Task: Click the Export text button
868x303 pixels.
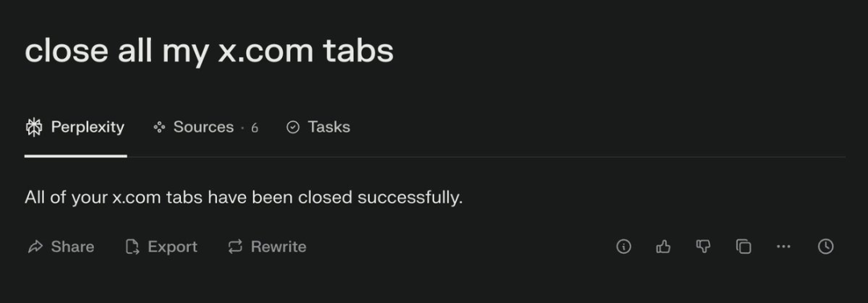Action: [172, 247]
